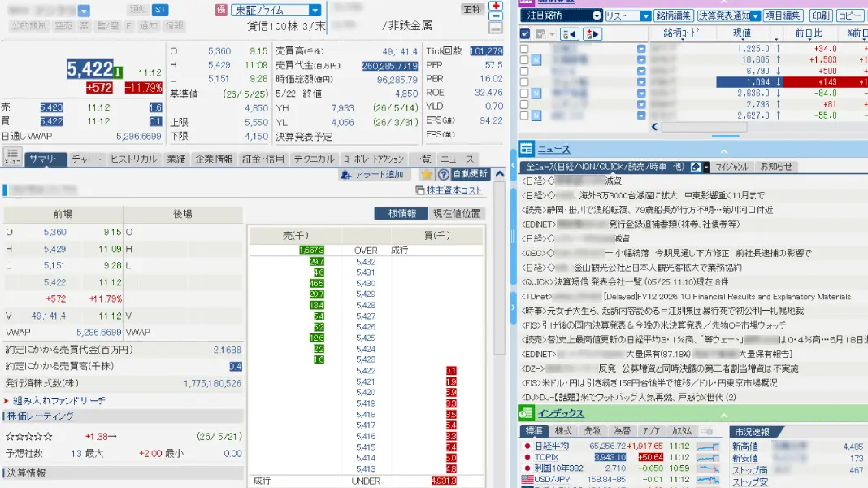Screen dimensions: 868x488
Task: Click the gold star favorite icon
Action: click(x=426, y=175)
